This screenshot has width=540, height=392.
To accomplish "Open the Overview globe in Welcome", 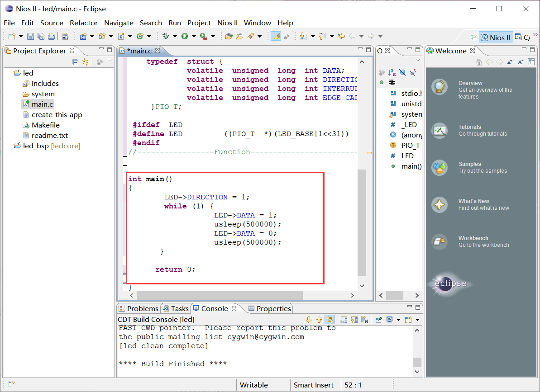I will pyautogui.click(x=439, y=86).
